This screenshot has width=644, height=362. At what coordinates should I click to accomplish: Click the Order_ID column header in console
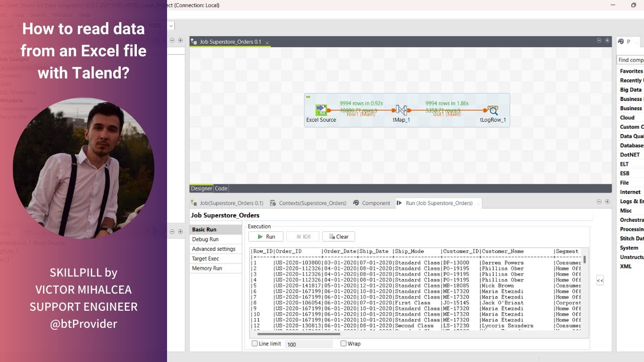point(288,251)
